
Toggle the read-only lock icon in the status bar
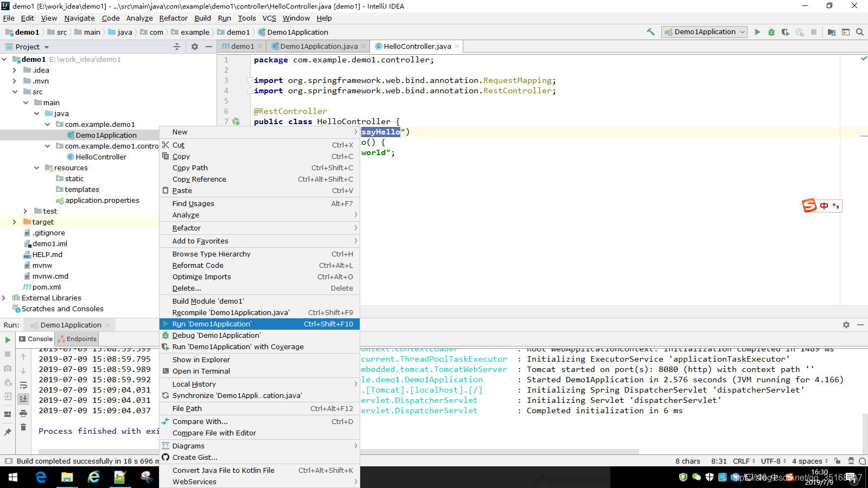pos(838,461)
